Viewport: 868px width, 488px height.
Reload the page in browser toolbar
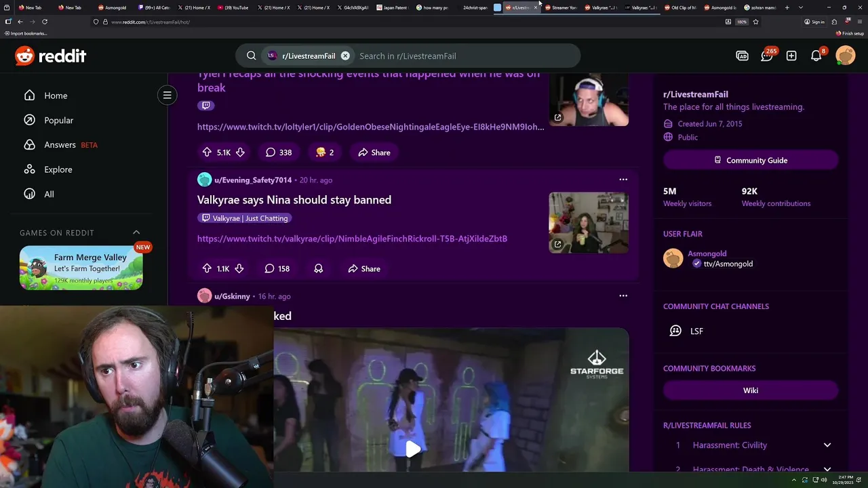pyautogui.click(x=45, y=22)
